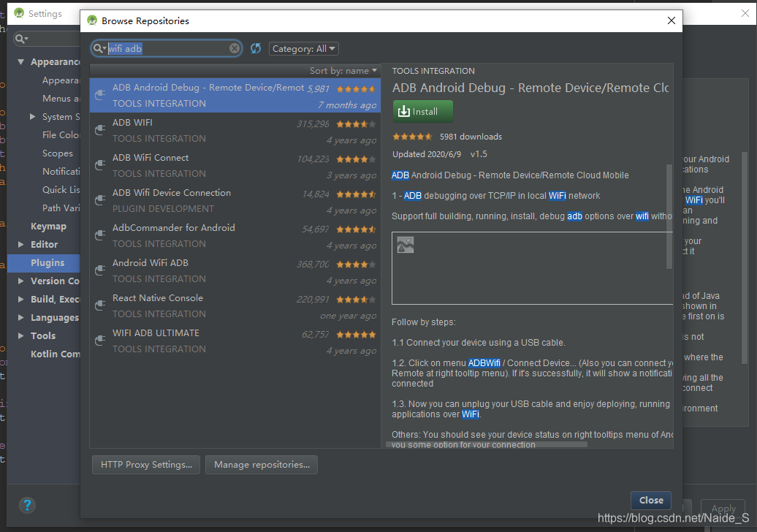This screenshot has height=532, width=757.
Task: Select Menus and Toolbars in the Settings tree
Action: click(x=61, y=99)
